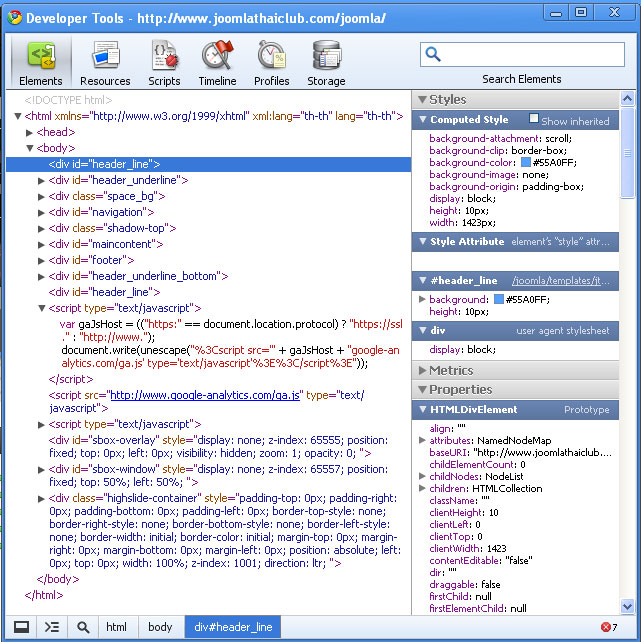Select the DOCTYPE html node
Viewport: 641px width, 642px height.
coord(68,100)
